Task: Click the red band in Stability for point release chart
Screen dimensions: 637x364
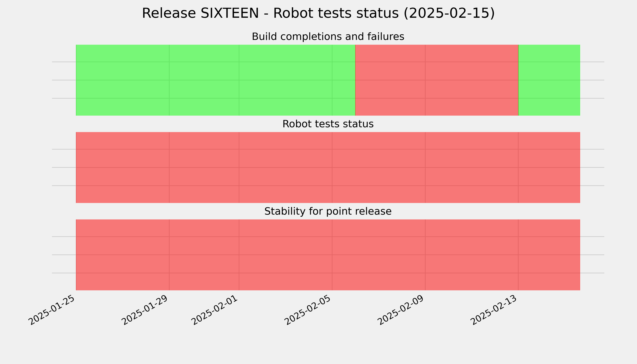Action: [x=328, y=255]
